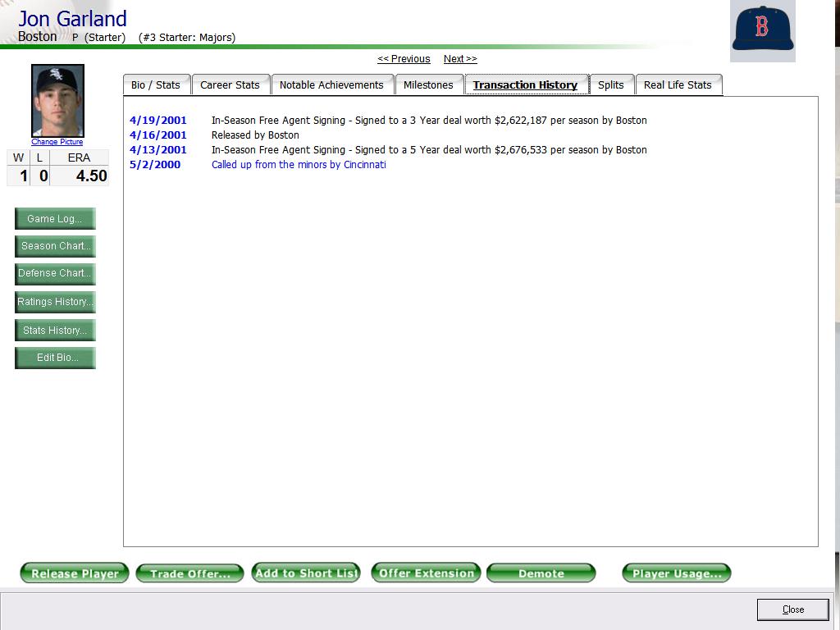View the Stats History
The height and width of the screenshot is (630, 840).
[x=55, y=331]
